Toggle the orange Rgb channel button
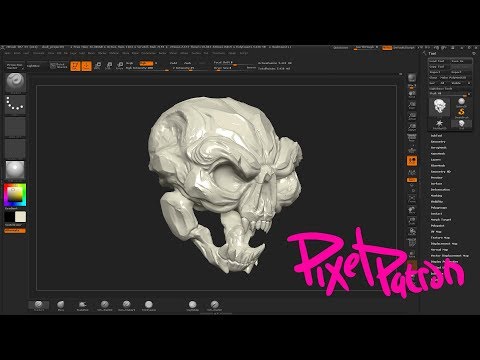This screenshot has height=360, width=480. point(147,63)
